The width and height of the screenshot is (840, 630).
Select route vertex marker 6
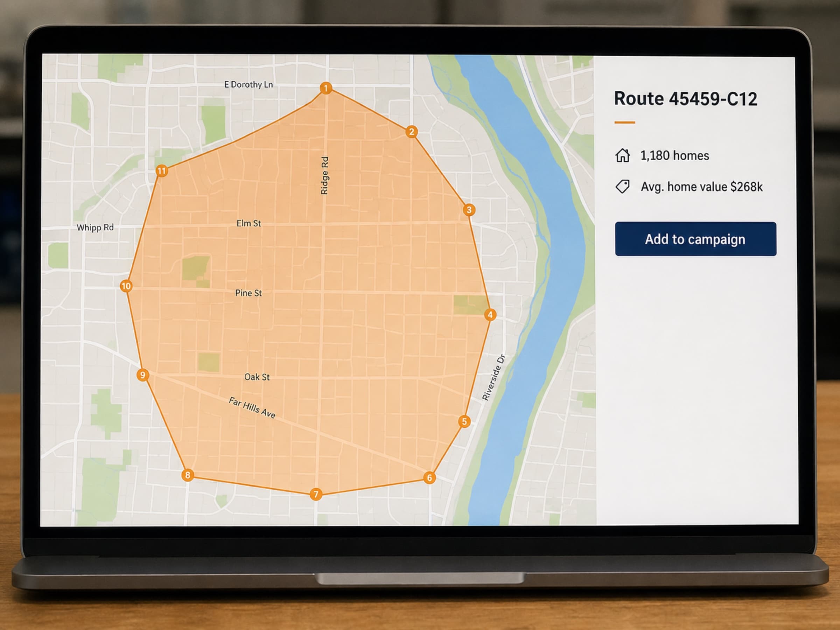(x=429, y=478)
